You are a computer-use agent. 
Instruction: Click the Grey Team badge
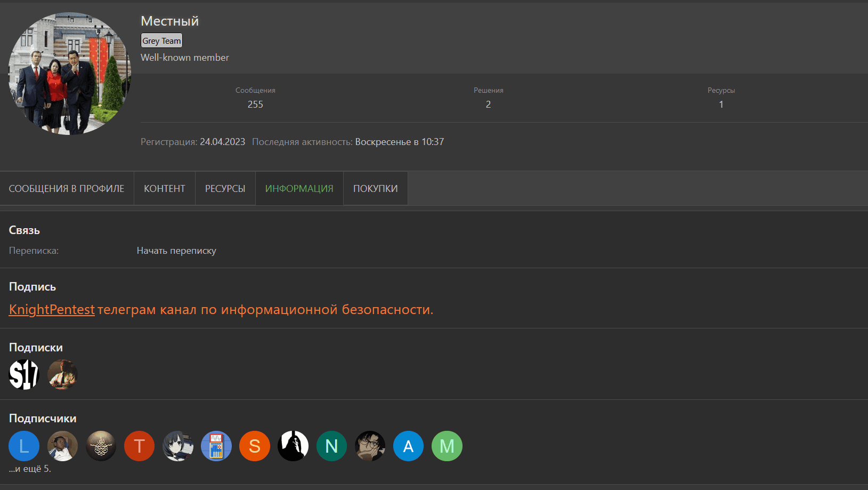pyautogui.click(x=161, y=41)
